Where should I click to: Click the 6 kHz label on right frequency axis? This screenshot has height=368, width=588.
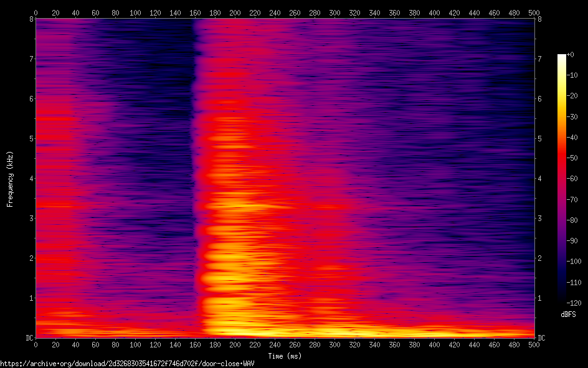pyautogui.click(x=539, y=99)
